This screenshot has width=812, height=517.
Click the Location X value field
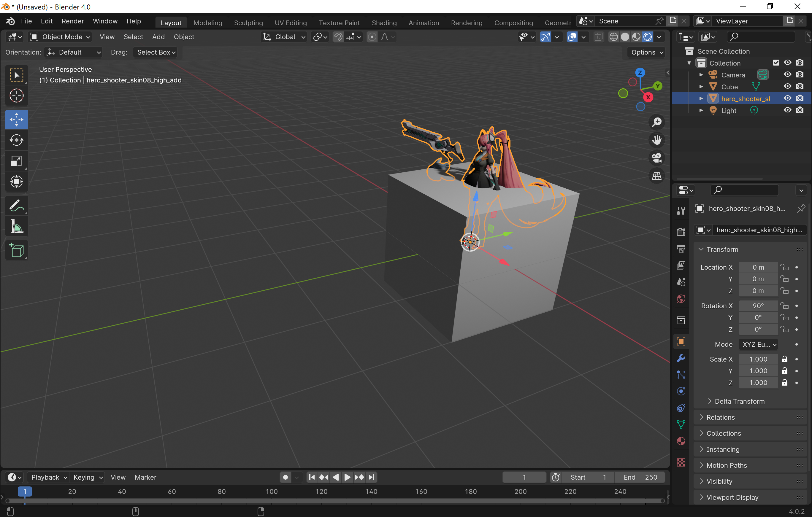point(758,267)
